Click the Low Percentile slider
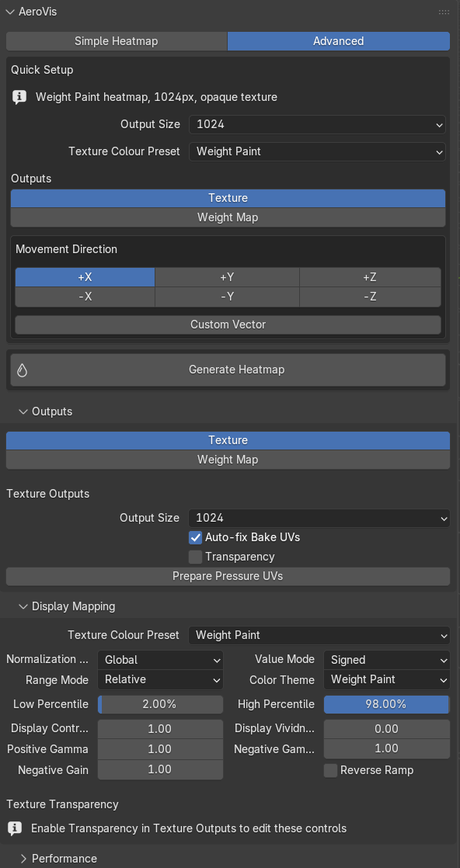 point(160,705)
